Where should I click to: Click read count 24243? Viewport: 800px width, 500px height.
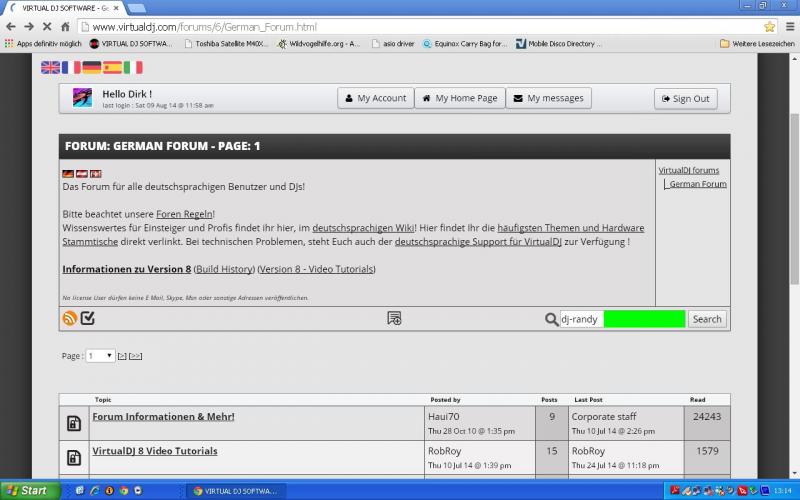click(707, 417)
